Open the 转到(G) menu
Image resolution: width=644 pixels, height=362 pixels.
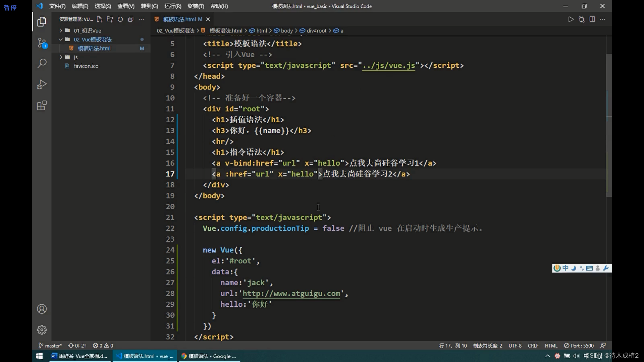pos(149,6)
